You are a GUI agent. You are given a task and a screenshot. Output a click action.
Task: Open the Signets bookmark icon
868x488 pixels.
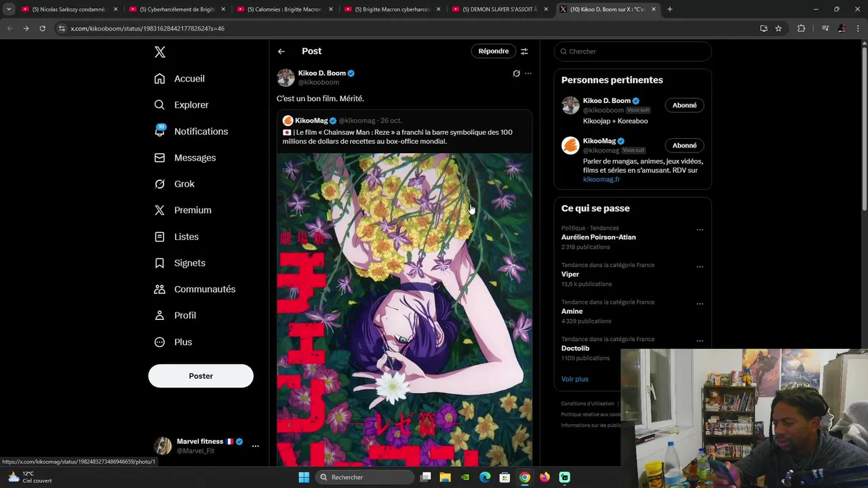[x=159, y=263]
